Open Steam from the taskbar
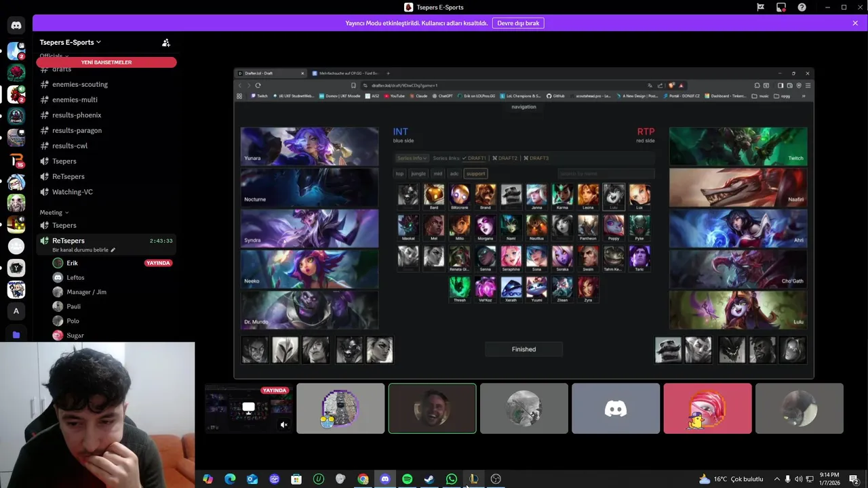This screenshot has height=488, width=868. click(x=429, y=479)
